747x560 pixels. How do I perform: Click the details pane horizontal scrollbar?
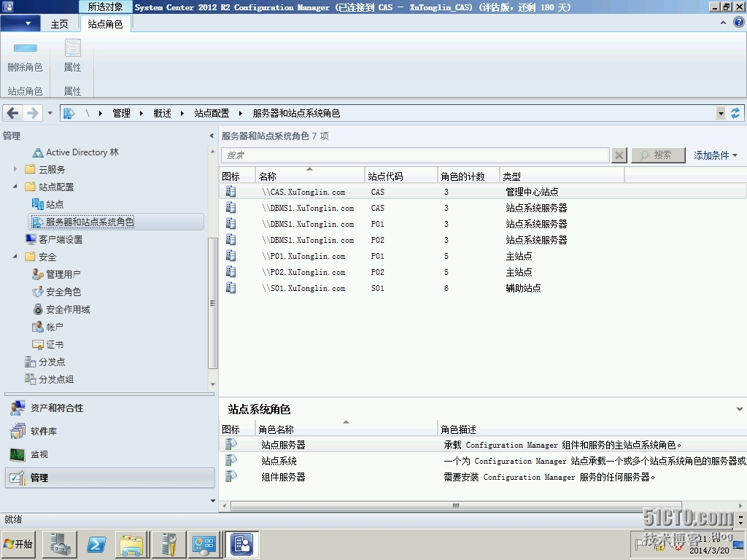[456, 506]
